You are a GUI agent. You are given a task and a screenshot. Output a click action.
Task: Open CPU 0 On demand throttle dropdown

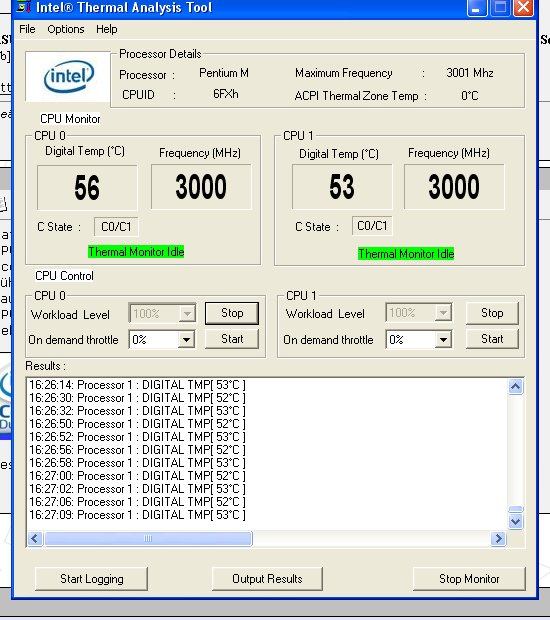(x=186, y=340)
